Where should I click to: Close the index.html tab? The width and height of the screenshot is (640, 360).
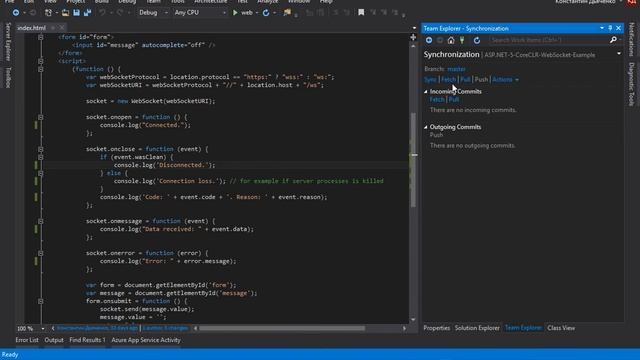tap(62, 28)
